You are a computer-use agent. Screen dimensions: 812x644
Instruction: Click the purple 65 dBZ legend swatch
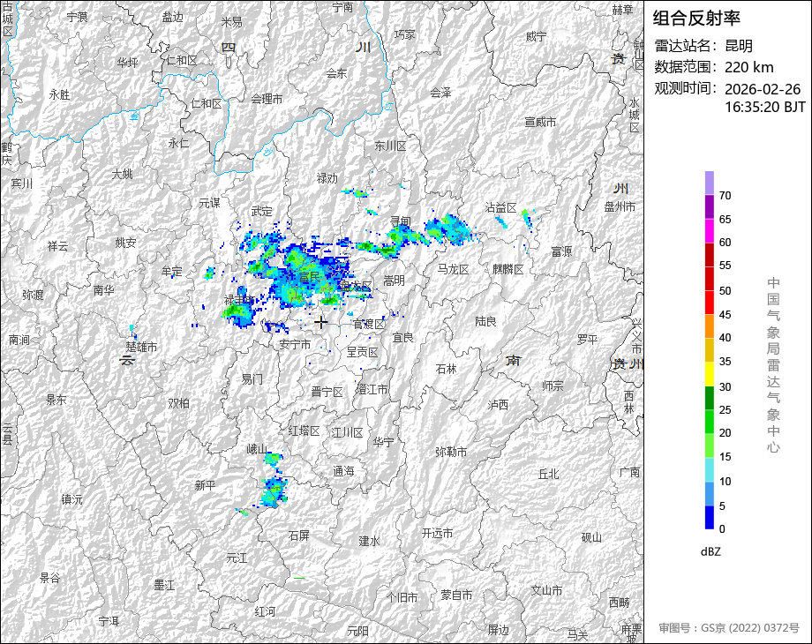(710, 207)
